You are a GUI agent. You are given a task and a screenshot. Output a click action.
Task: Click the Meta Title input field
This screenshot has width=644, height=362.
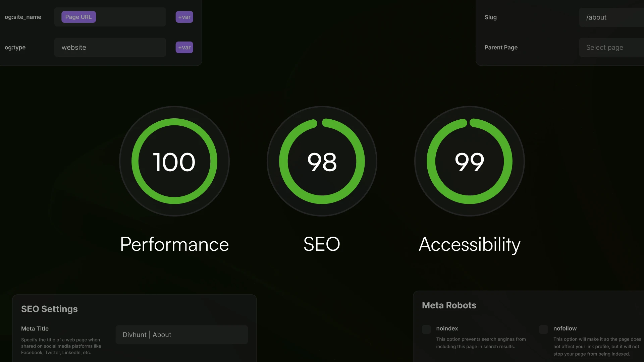(x=181, y=335)
